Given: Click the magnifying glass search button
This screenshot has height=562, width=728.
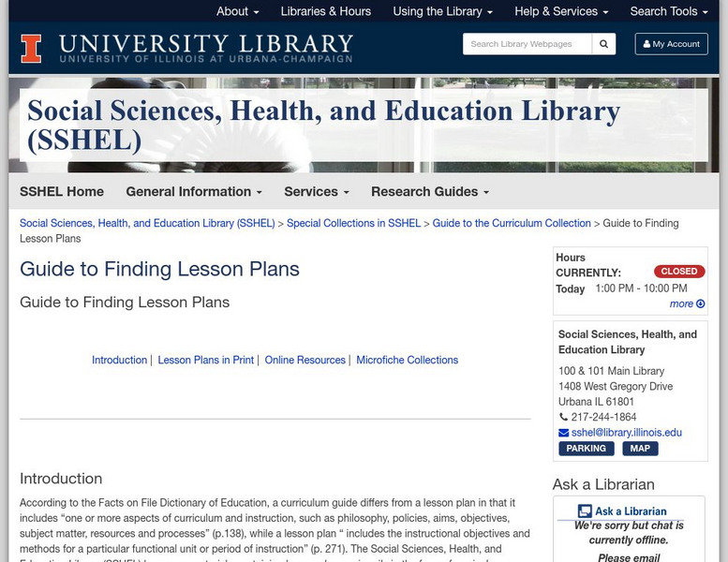Looking at the screenshot, I should (604, 44).
